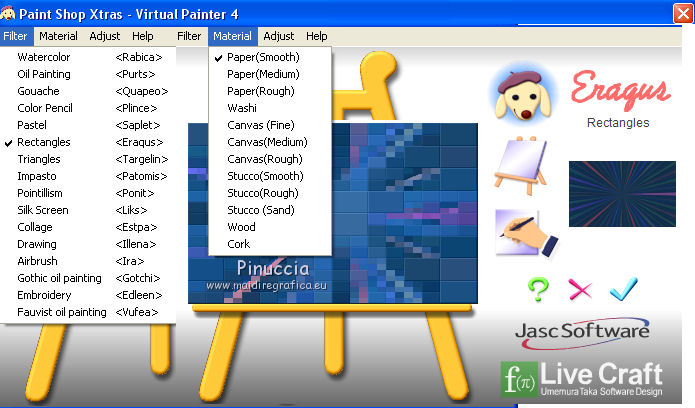Choose Gothic oil painting <Gotchi> filter
Viewport: 695px width, 408px height.
tap(88, 278)
